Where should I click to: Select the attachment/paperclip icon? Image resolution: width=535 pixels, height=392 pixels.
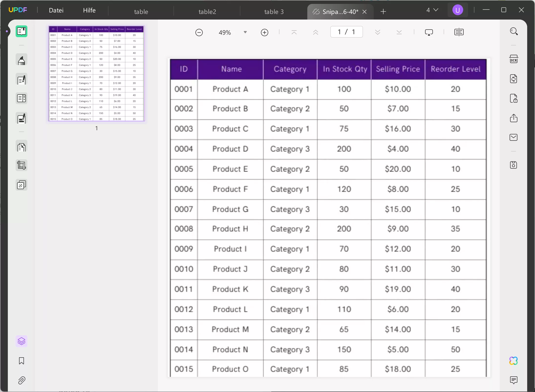click(21, 380)
